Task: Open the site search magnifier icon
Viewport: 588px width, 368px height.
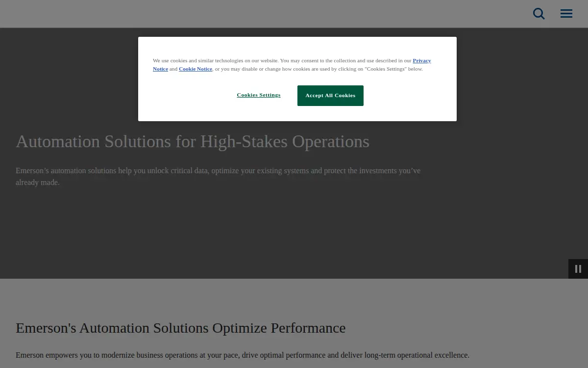Action: (539, 14)
